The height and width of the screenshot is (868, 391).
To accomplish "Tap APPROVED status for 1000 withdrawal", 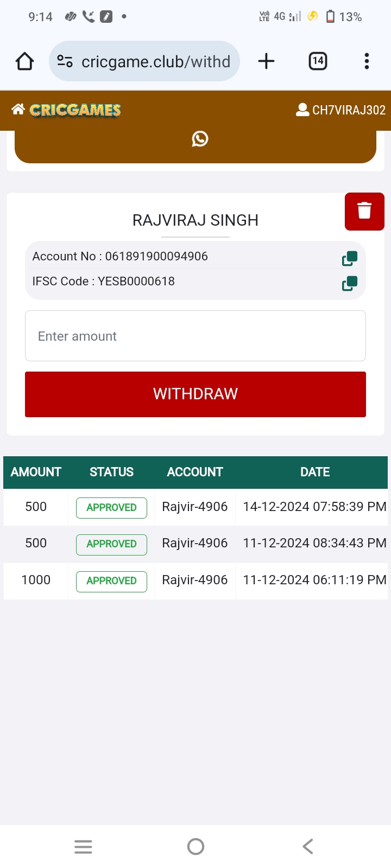I will tap(111, 581).
